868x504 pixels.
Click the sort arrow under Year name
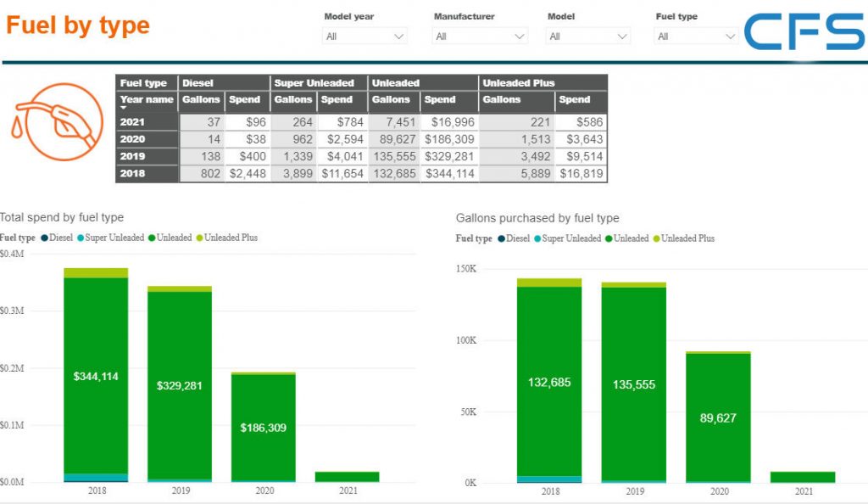click(x=125, y=109)
